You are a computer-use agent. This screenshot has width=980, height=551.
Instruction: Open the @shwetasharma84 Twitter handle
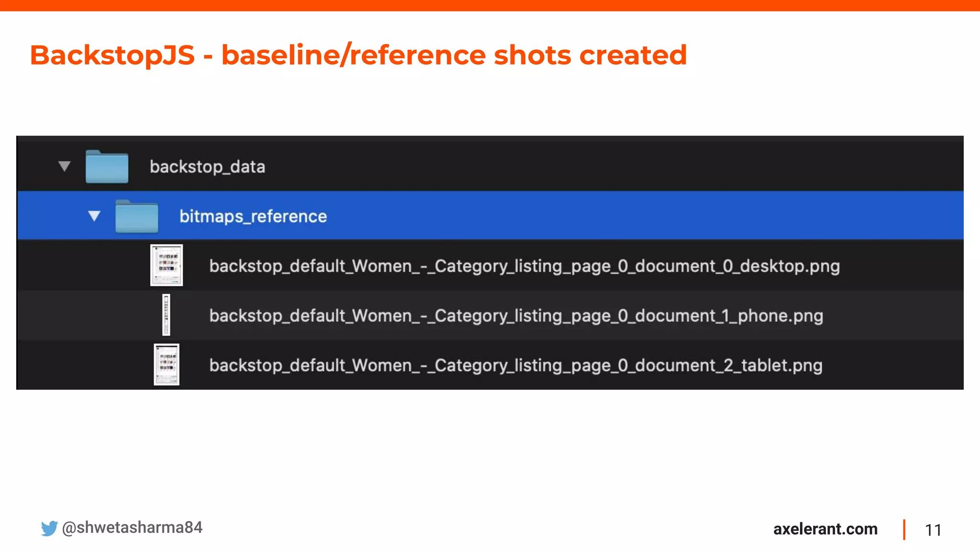pos(133,528)
